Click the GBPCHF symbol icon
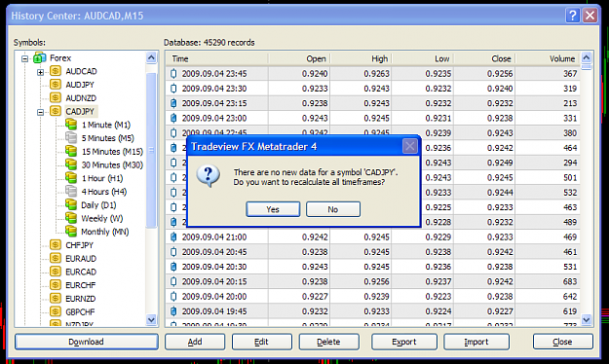The width and height of the screenshot is (609, 364). pos(56,311)
